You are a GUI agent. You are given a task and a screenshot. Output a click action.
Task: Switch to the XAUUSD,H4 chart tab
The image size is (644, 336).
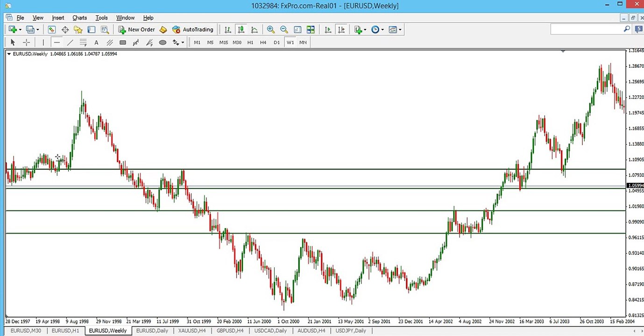[192, 331]
